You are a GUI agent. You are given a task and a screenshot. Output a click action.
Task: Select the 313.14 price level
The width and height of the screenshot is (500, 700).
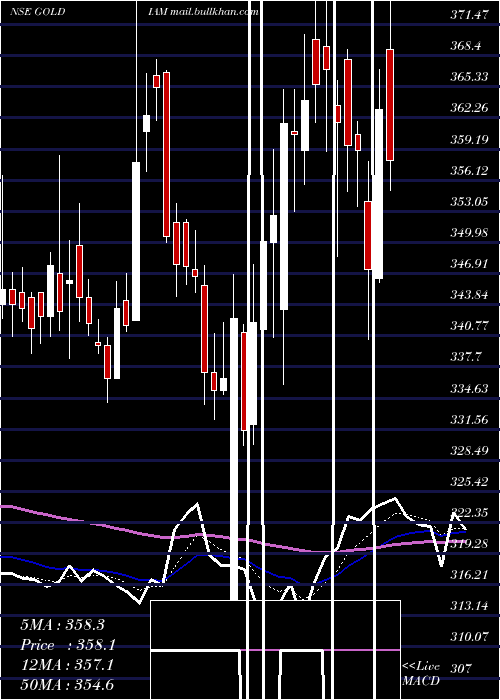(x=469, y=606)
